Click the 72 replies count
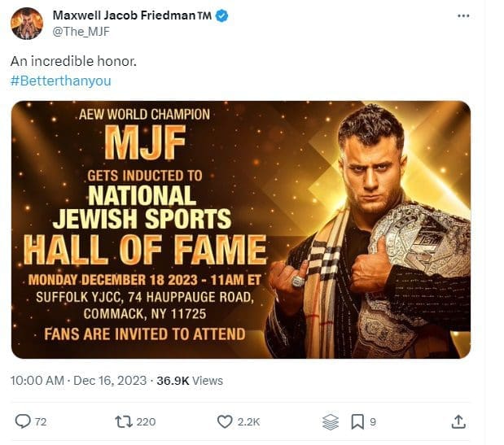 [x=42, y=421]
